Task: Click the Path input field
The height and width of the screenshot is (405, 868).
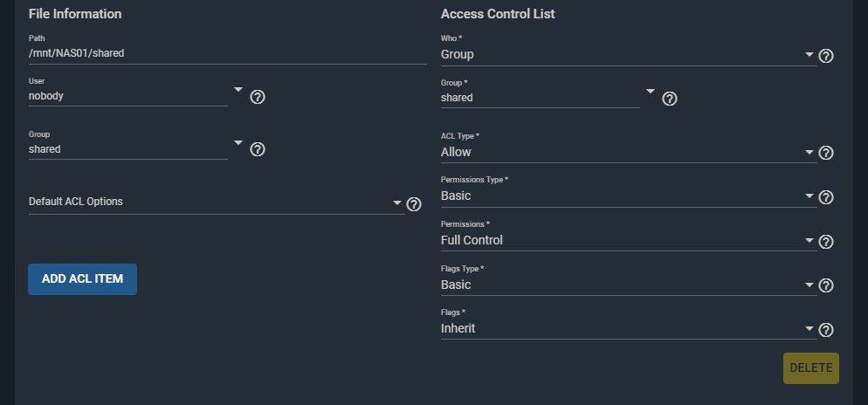Action: click(x=228, y=53)
